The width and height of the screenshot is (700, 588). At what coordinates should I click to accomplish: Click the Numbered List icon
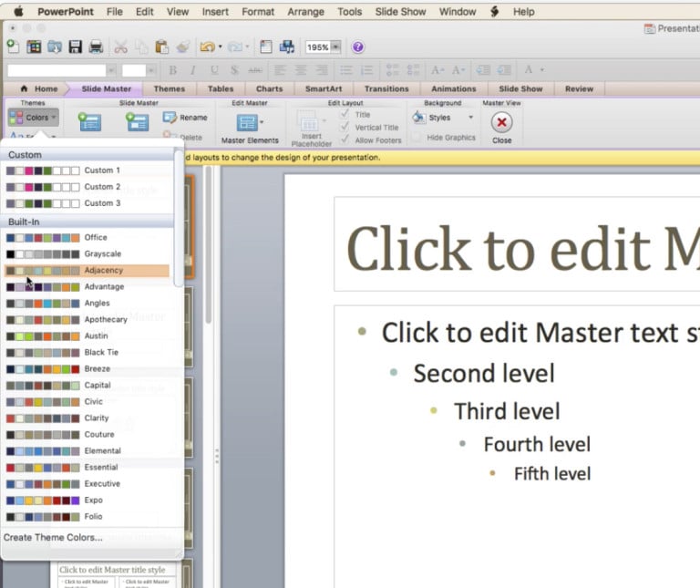366,70
